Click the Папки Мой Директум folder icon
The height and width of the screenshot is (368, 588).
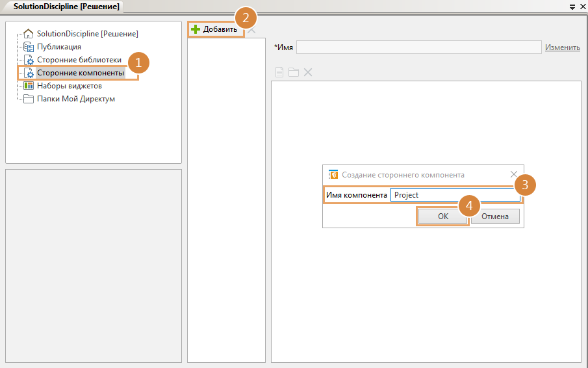29,99
